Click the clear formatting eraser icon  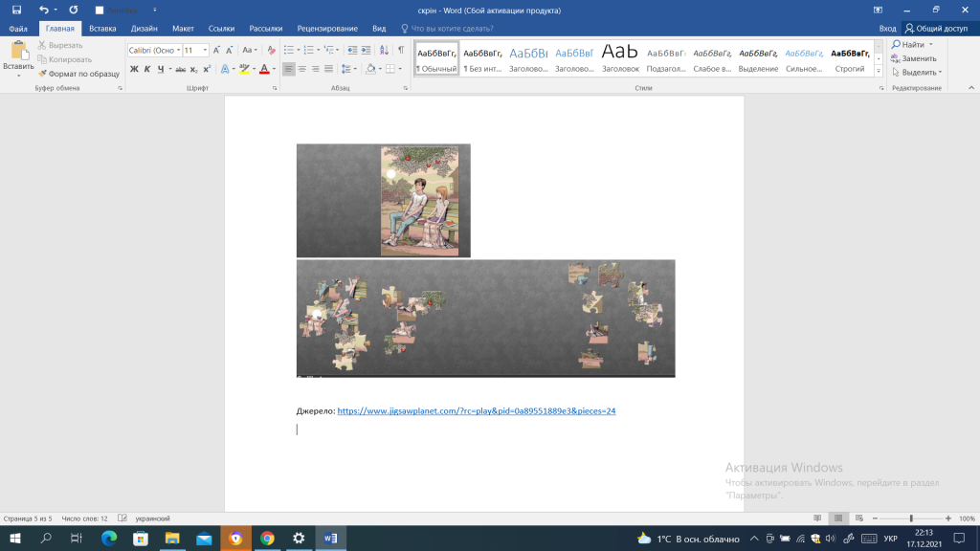click(272, 50)
